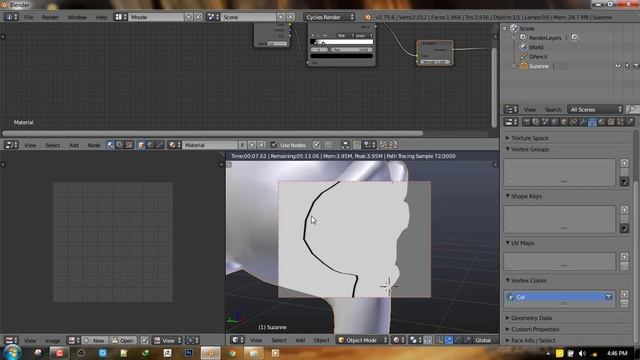Viewport: 640px width, 360px height.
Task: Open the 3D viewport Select menu
Action: (x=279, y=340)
